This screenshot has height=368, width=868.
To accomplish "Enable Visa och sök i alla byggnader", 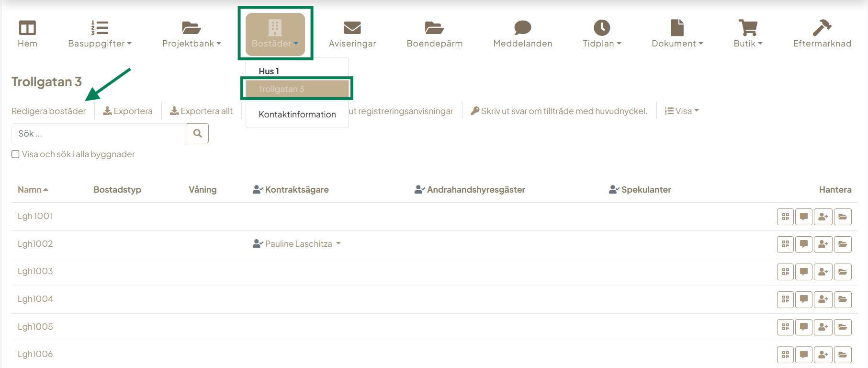I will (x=16, y=154).
